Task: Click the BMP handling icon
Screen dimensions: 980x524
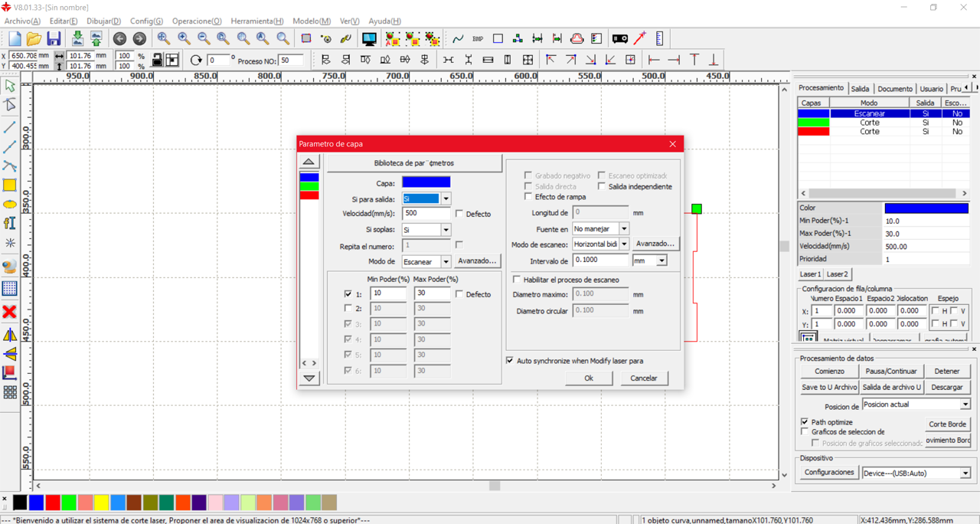Action: (478, 38)
